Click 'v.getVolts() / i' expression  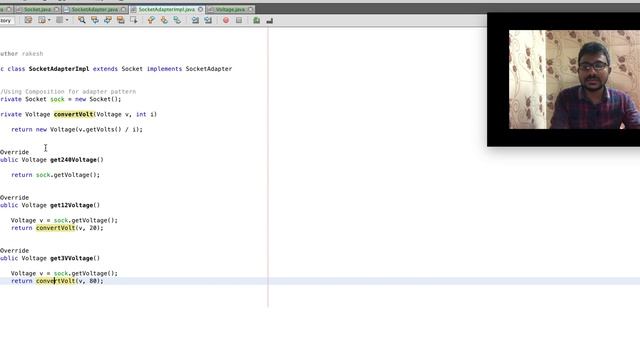pos(107,129)
